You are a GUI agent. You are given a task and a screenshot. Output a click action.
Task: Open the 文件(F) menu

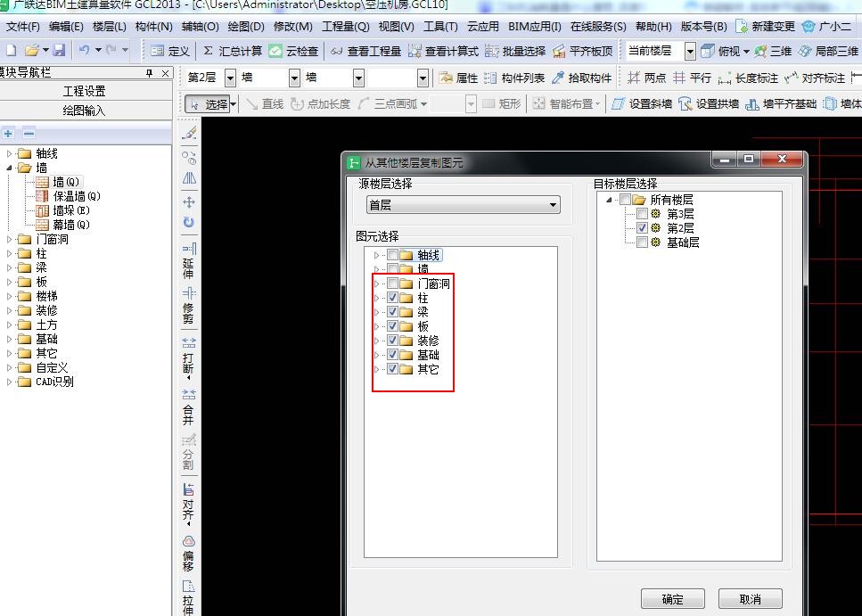pos(22,27)
